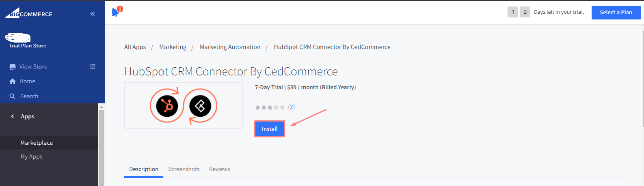Install the HubSpot CRM Connector app
The image size is (644, 186).
(x=270, y=129)
